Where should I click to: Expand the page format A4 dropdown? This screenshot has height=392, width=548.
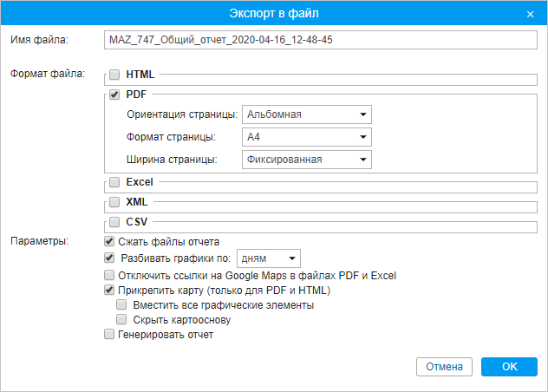pos(306,137)
